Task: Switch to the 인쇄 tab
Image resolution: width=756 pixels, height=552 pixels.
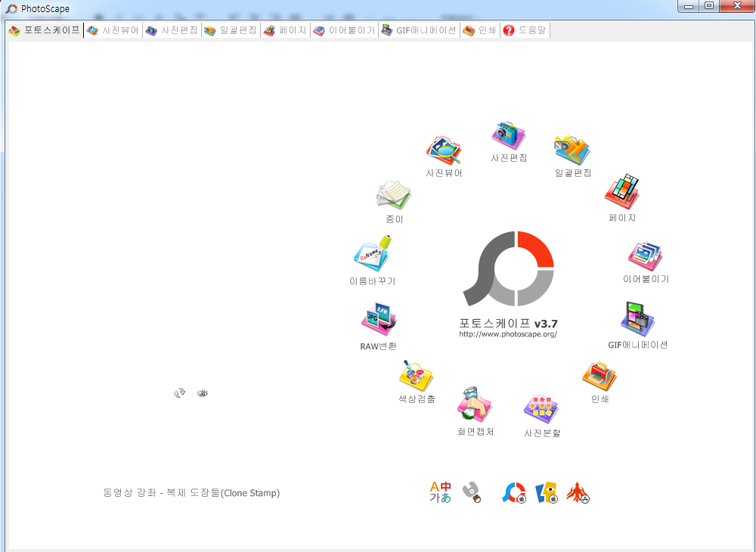Action: 480,30
